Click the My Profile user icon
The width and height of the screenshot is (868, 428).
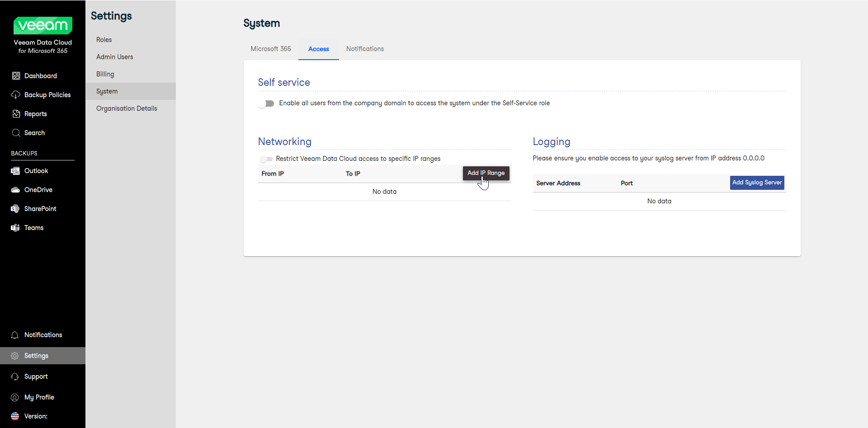click(x=15, y=397)
